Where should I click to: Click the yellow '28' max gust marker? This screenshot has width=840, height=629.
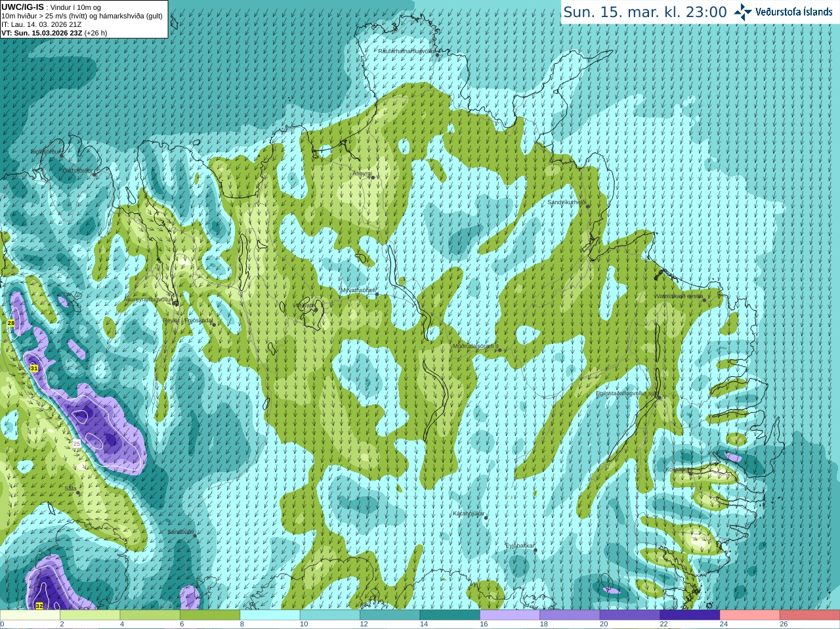(x=11, y=323)
